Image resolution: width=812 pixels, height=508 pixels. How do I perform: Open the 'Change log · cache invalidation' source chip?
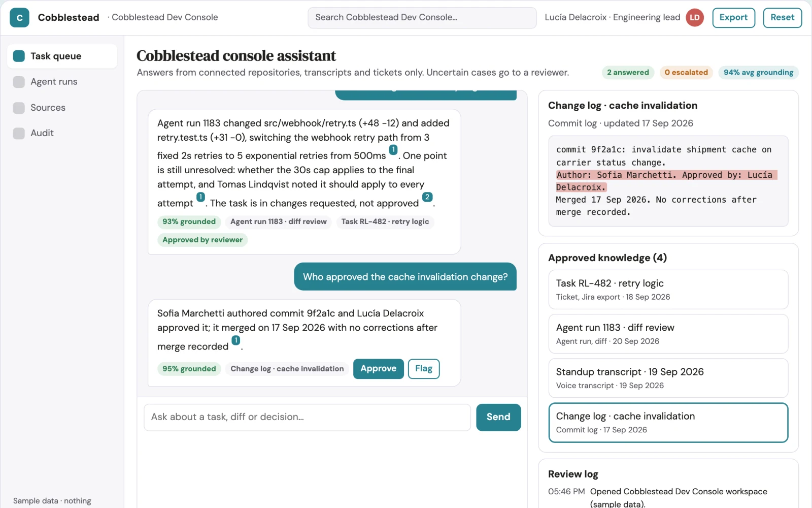287,369
